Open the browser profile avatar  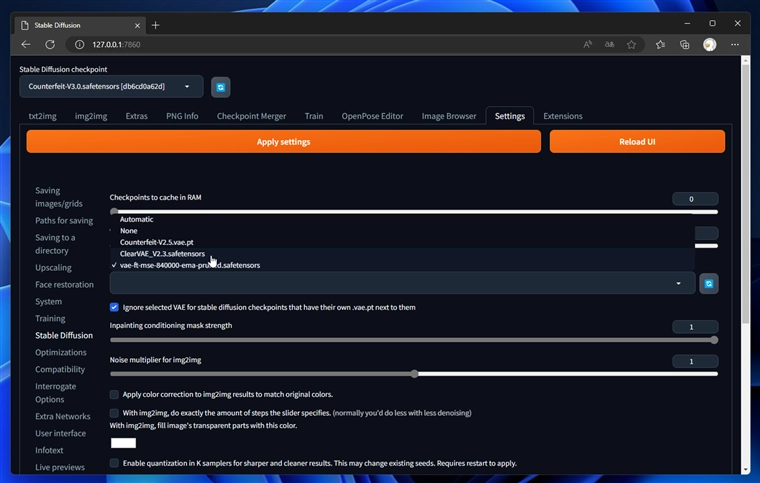pyautogui.click(x=710, y=45)
